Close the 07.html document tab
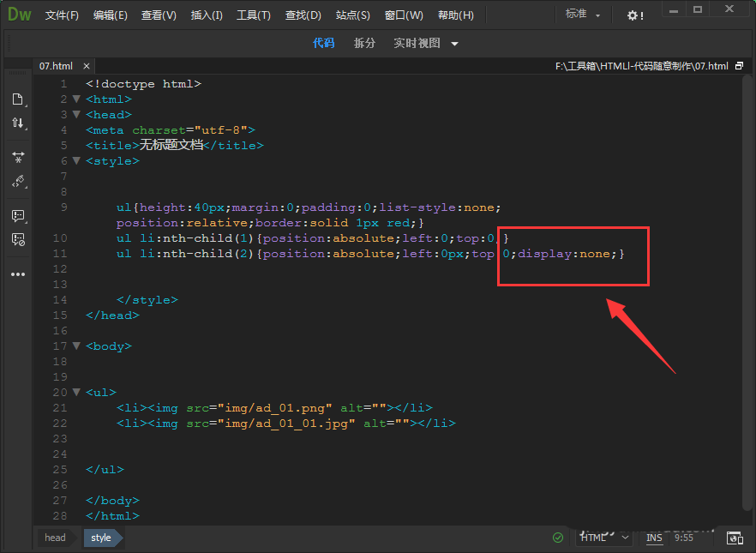 (x=86, y=66)
